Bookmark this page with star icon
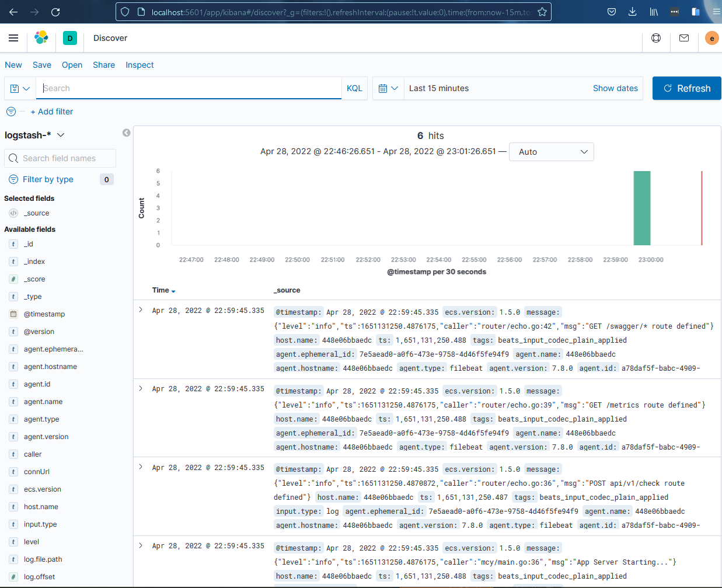This screenshot has width=722, height=588. (x=542, y=12)
